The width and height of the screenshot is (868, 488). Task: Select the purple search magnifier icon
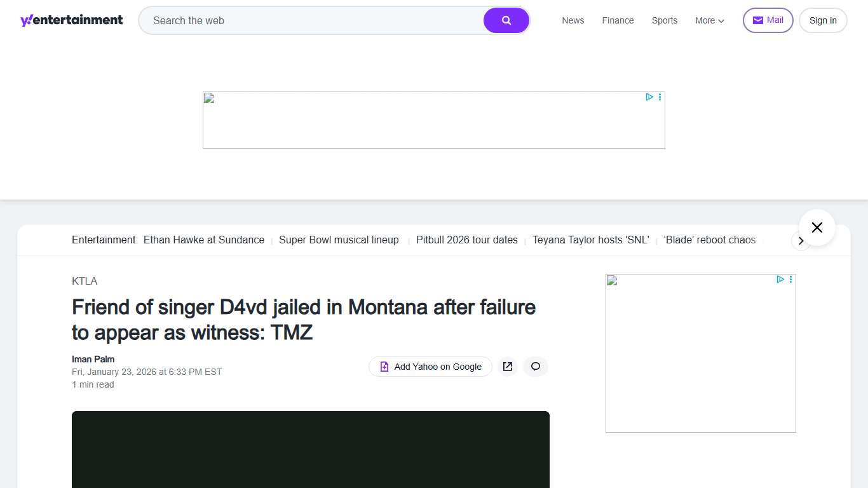point(506,20)
